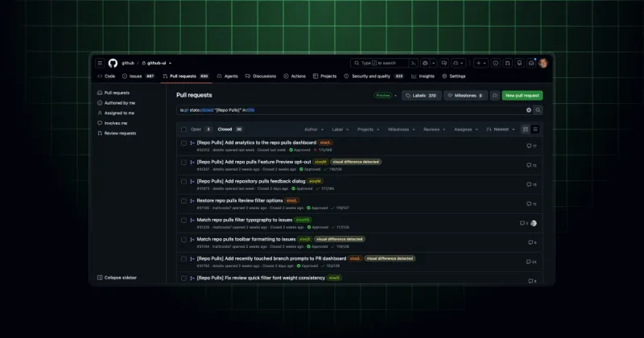Click into the pull request filter query field
This screenshot has height=338, width=644.
tap(351, 110)
